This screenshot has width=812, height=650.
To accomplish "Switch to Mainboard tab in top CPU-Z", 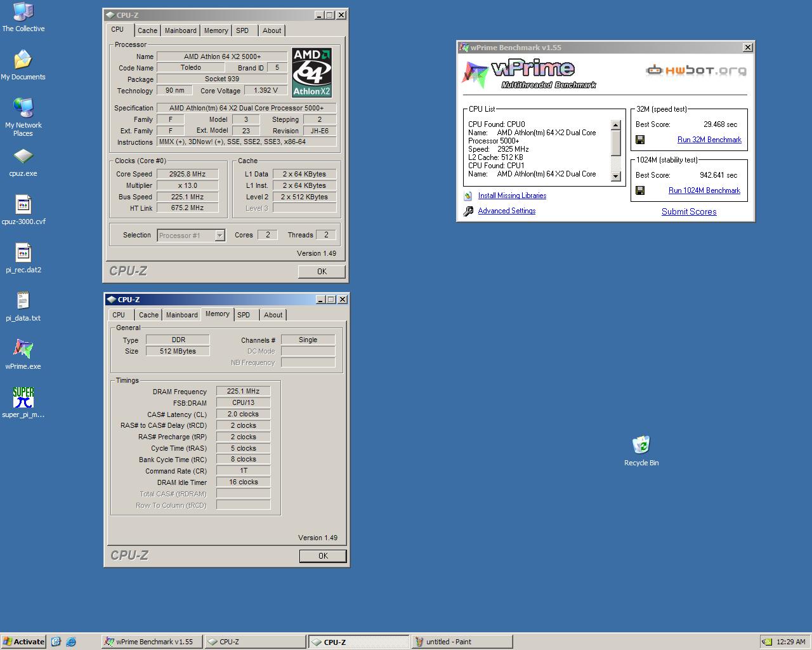I will (181, 30).
